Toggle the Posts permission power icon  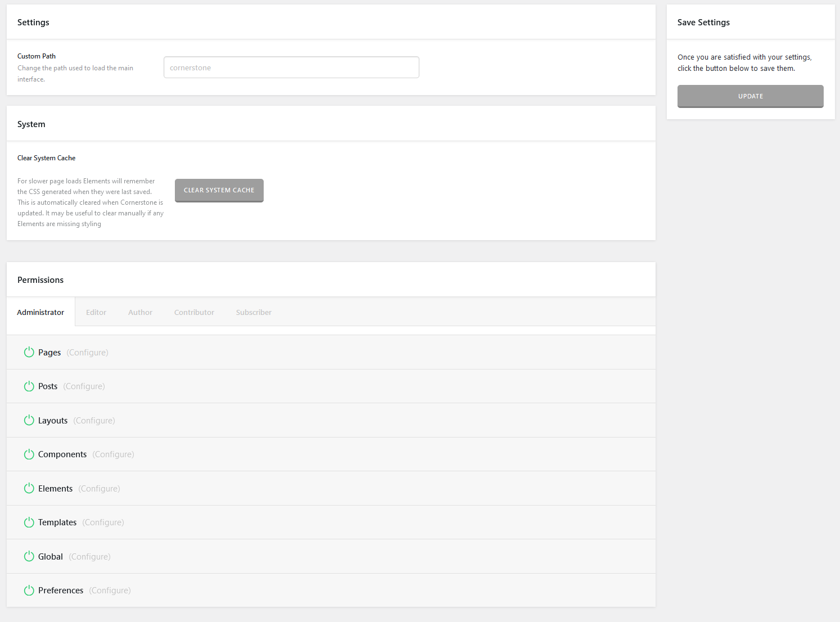[x=29, y=386]
